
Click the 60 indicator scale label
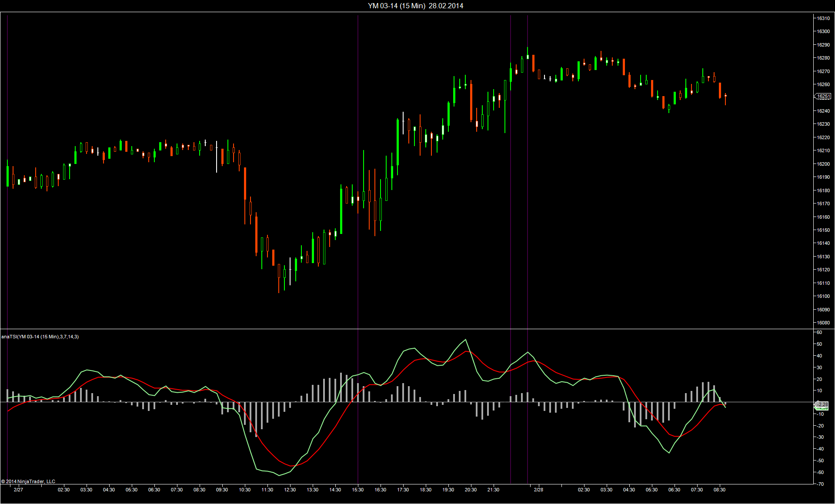point(819,332)
